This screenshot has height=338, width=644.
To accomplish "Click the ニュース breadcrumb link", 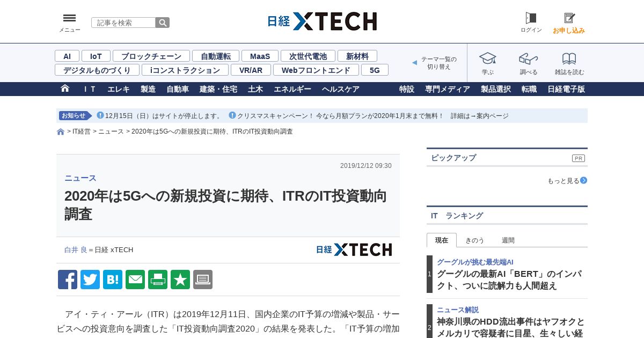I will click(111, 131).
